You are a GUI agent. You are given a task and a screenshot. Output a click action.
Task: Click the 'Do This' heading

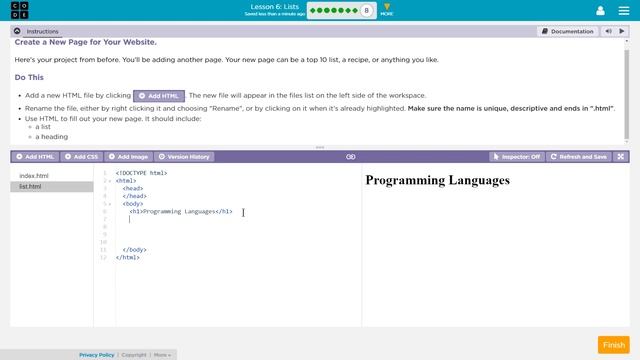29,77
